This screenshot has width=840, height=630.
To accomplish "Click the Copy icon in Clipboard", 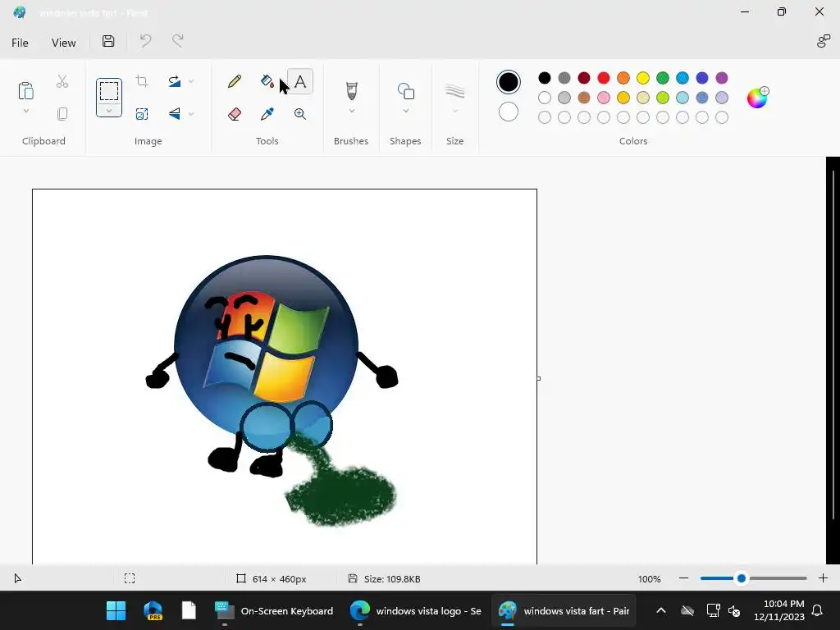I will (x=62, y=114).
